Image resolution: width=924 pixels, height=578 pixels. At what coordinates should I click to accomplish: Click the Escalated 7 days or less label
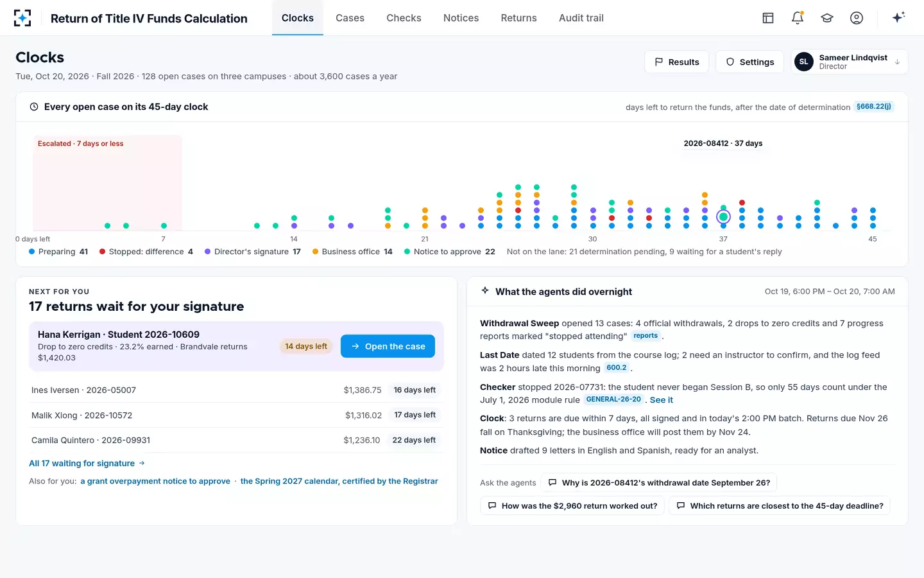(80, 144)
